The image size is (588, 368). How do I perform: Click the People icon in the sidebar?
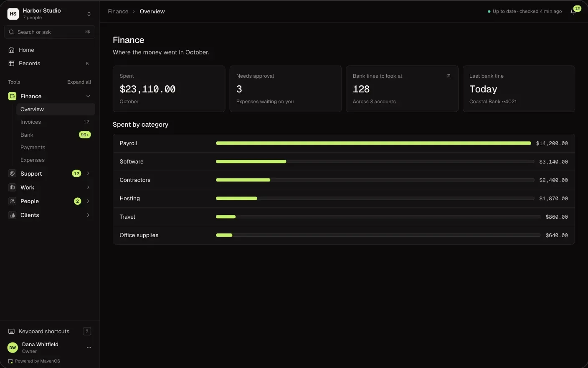point(12,201)
